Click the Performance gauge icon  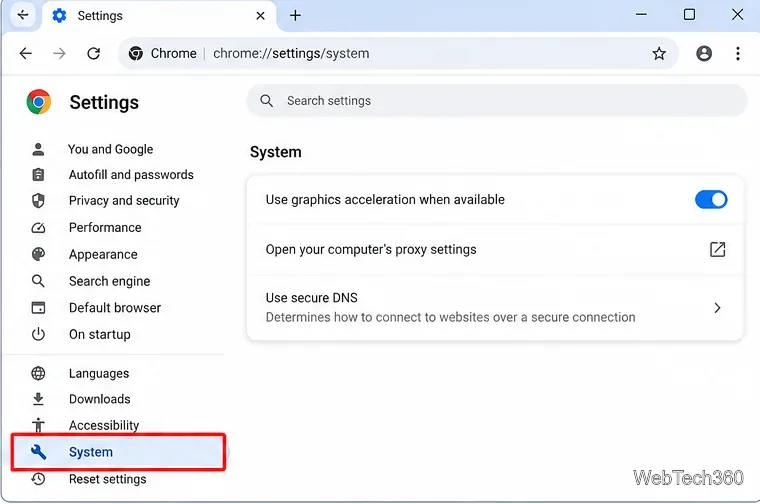[x=38, y=228]
